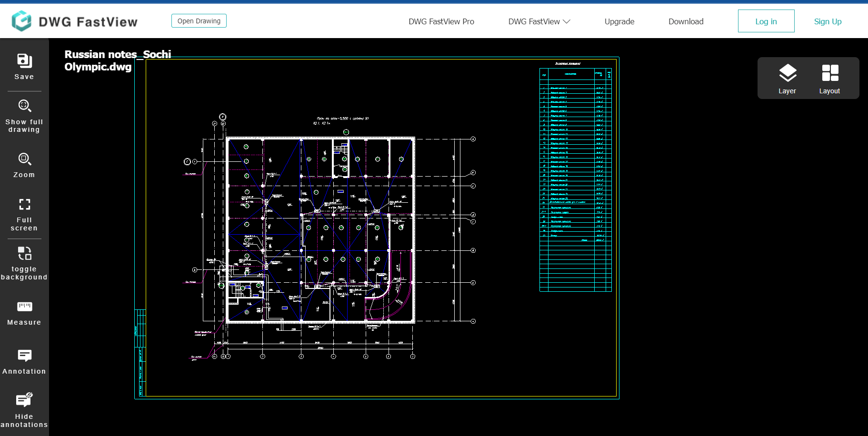
Task: Click the Open Drawing button
Action: (199, 21)
